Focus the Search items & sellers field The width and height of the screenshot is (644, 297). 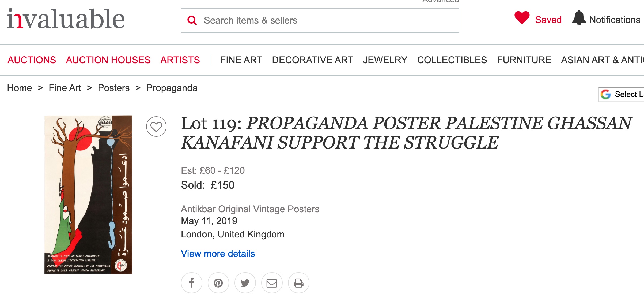tap(320, 20)
